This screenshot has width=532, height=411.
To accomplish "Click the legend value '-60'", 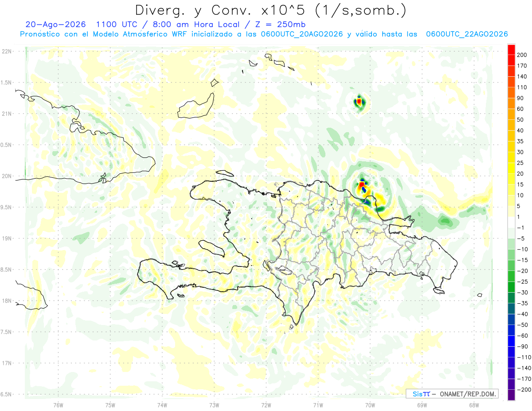I will [x=522, y=336].
